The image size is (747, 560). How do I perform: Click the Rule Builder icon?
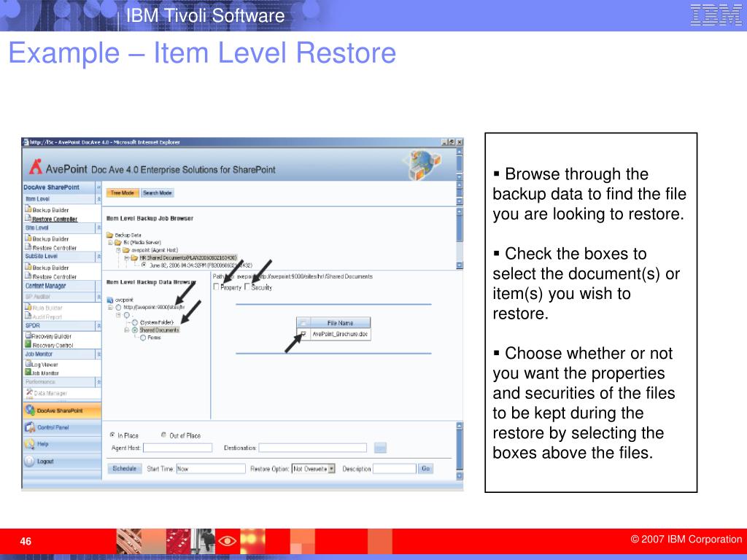pos(28,307)
